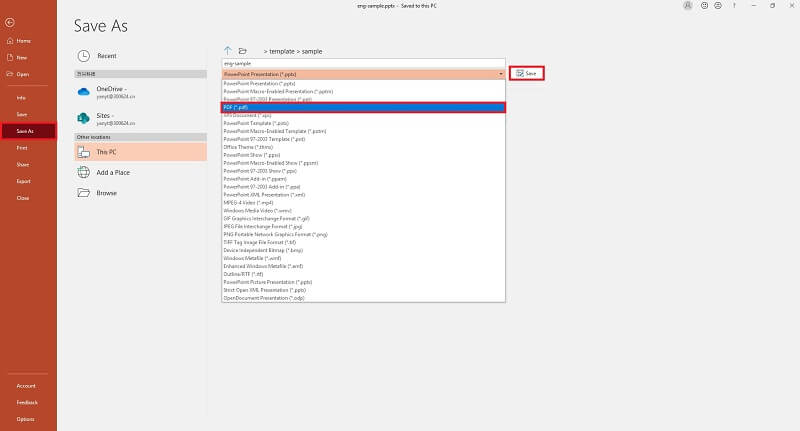
Task: Select Office Theme (*.thmx)
Action: coord(363,147)
